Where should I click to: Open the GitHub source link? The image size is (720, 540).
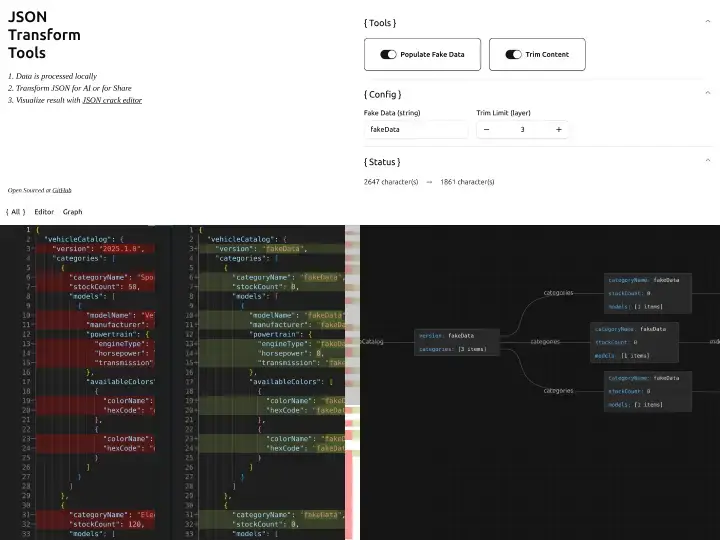pos(62,189)
